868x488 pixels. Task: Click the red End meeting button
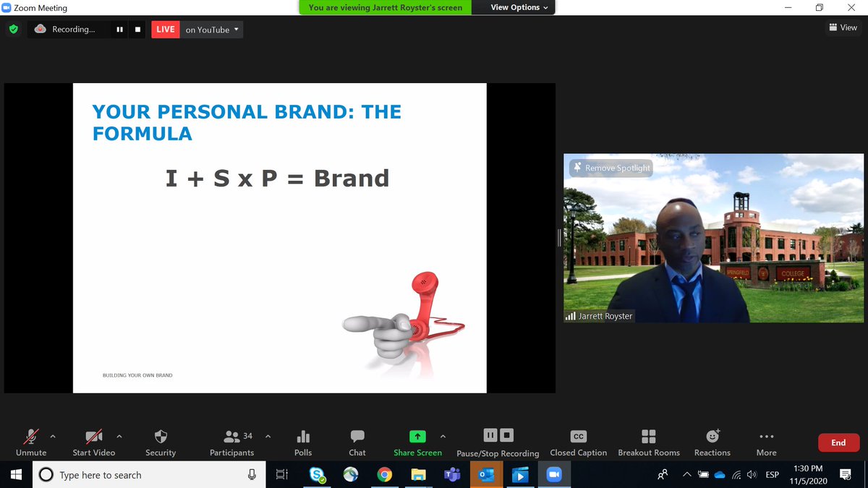click(x=838, y=442)
